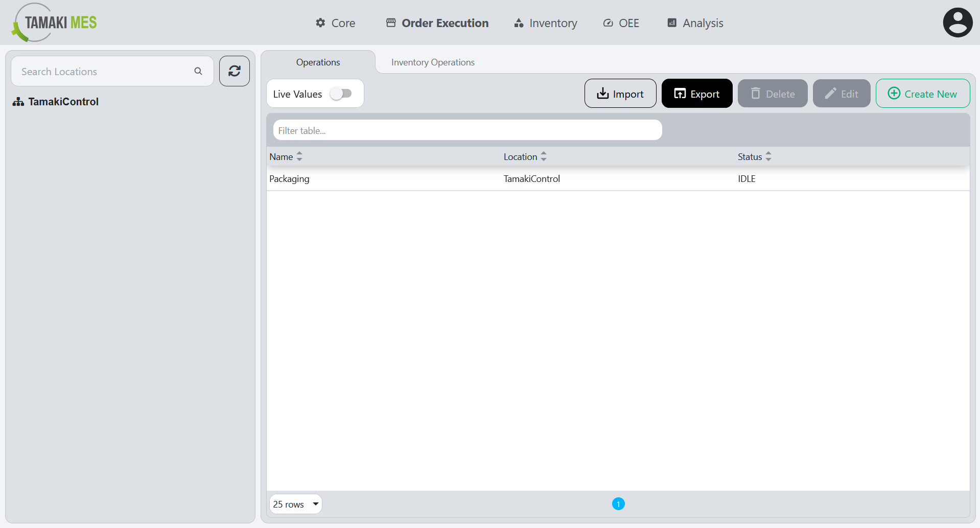
Task: Open the Analysis chart icon
Action: point(671,23)
